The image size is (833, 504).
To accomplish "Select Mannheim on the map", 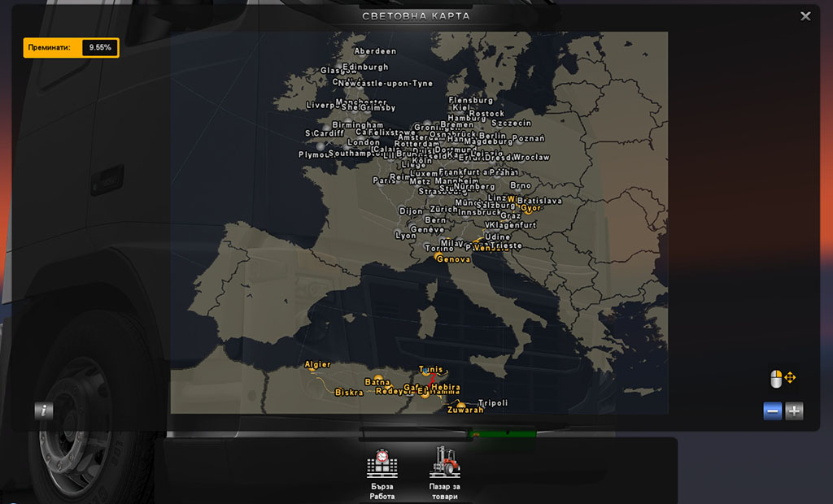I will coord(457,180).
